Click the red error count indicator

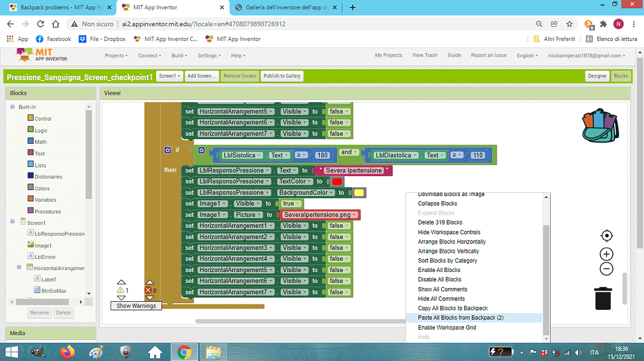tap(148, 290)
